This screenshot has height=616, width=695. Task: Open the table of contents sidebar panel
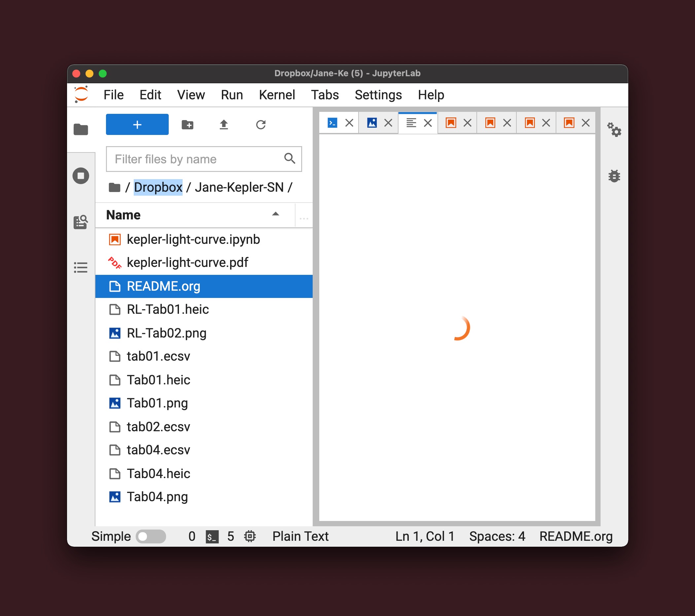pos(81,267)
